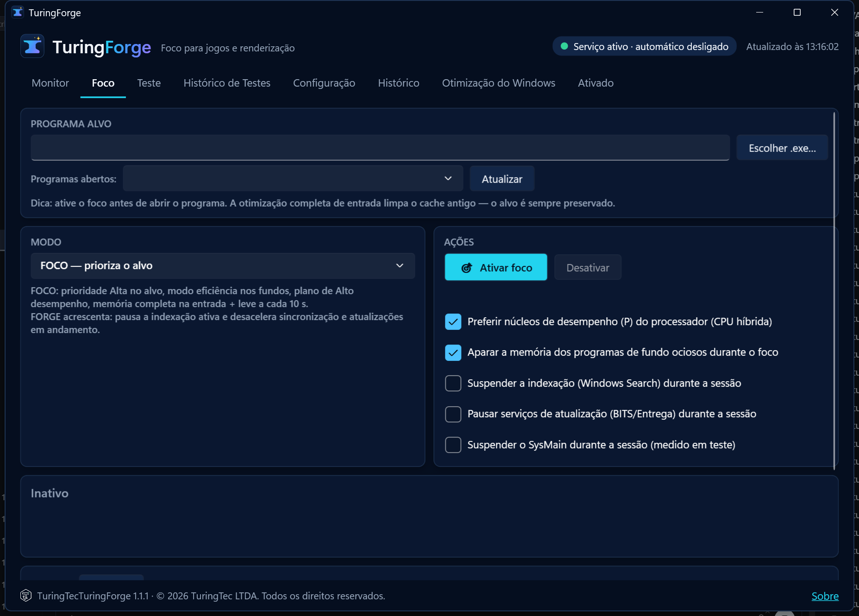Uncheck Aparar a memória dos programas checkbox

(x=453, y=352)
